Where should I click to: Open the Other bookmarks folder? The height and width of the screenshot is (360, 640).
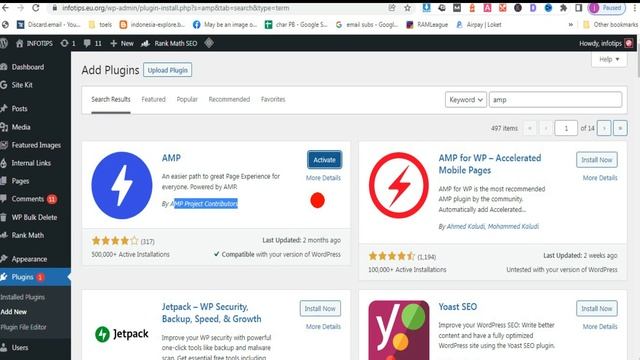pos(610,24)
